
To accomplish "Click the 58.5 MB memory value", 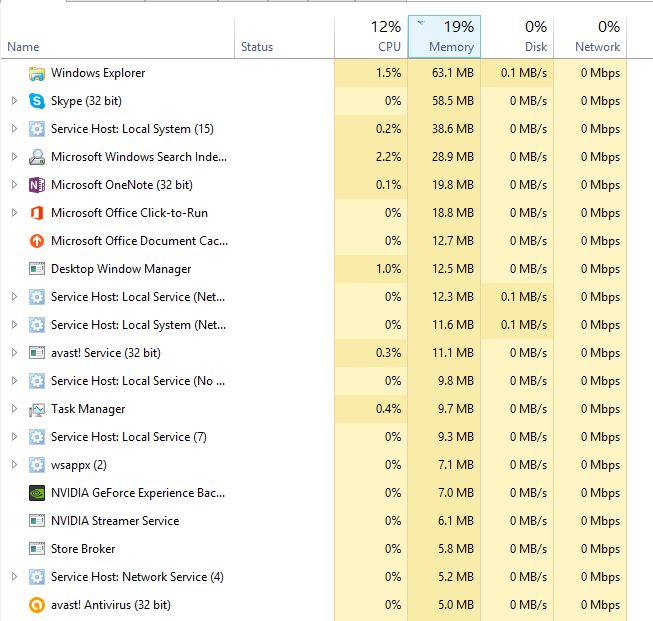I will point(453,101).
